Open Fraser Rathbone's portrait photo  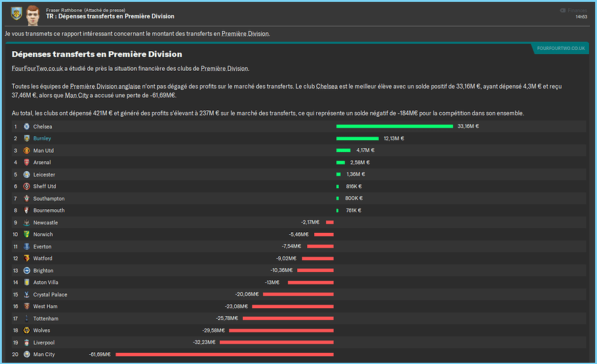click(33, 12)
